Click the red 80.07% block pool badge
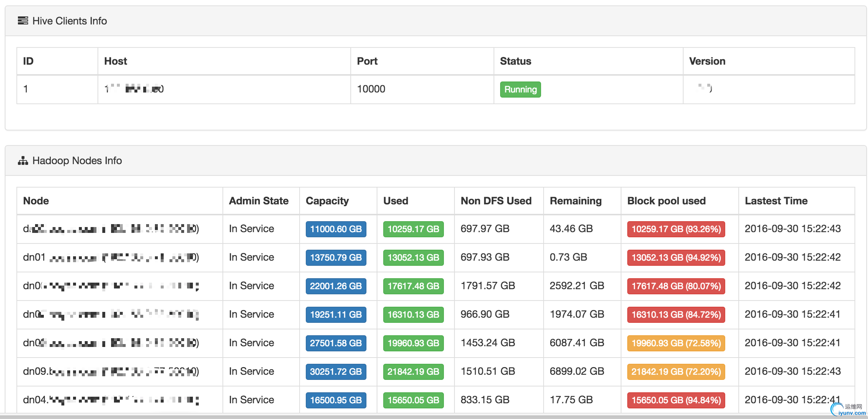 coord(676,286)
